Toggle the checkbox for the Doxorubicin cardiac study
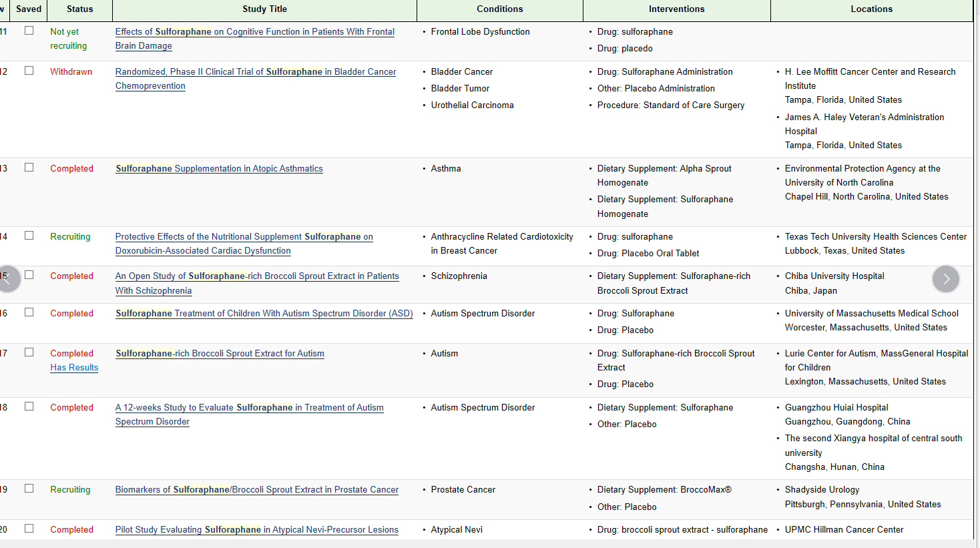 pyautogui.click(x=29, y=236)
